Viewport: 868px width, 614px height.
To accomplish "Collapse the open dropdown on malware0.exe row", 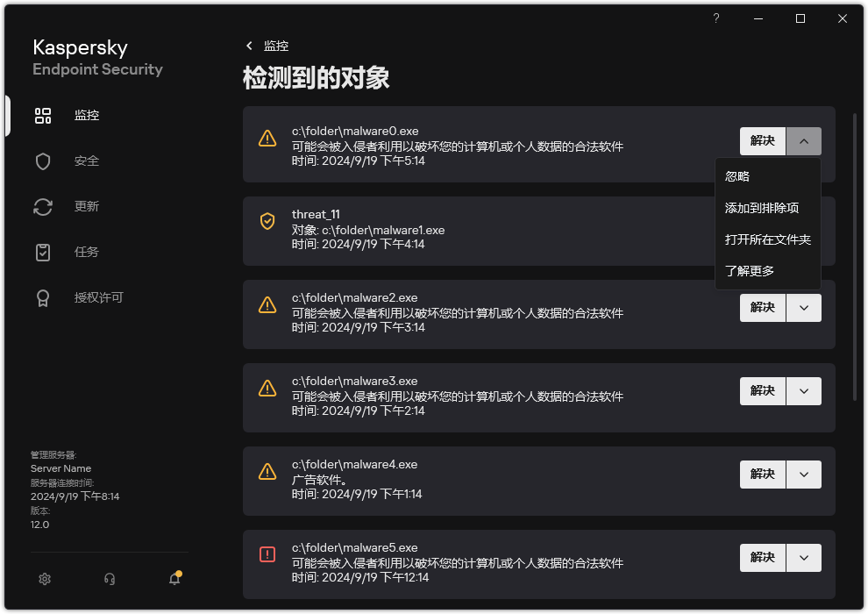I will 804,140.
